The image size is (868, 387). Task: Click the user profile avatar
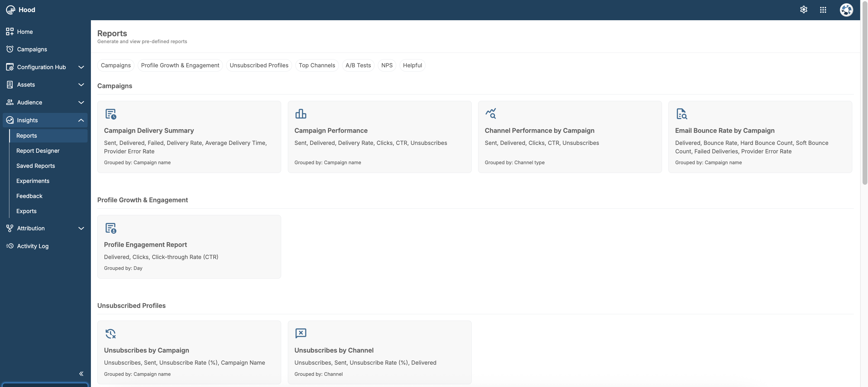pyautogui.click(x=846, y=10)
